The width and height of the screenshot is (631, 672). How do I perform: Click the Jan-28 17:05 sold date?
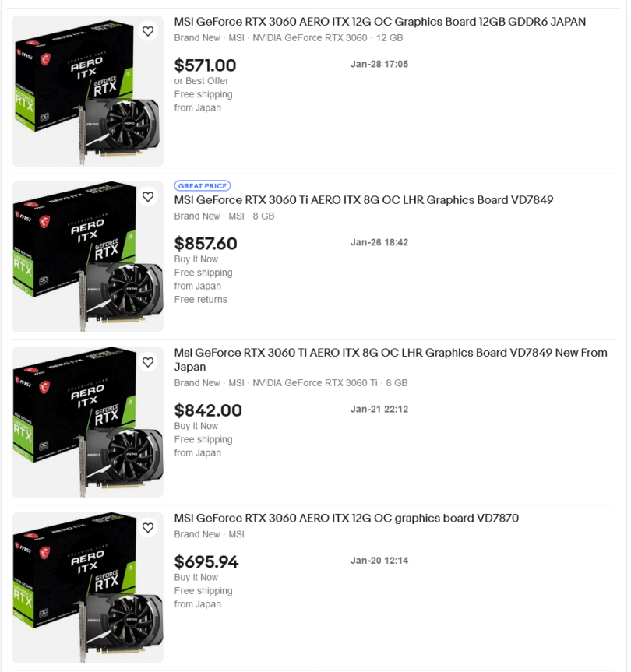coord(379,64)
